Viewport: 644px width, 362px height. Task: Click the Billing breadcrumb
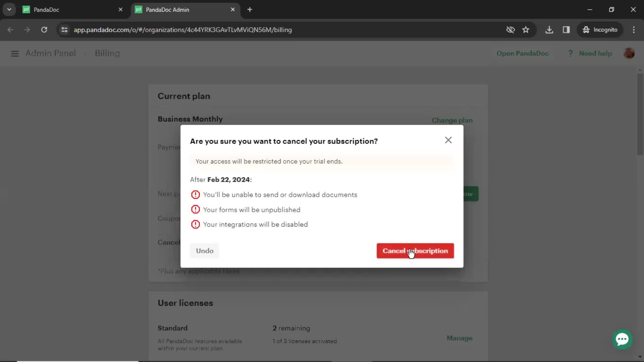click(x=107, y=53)
